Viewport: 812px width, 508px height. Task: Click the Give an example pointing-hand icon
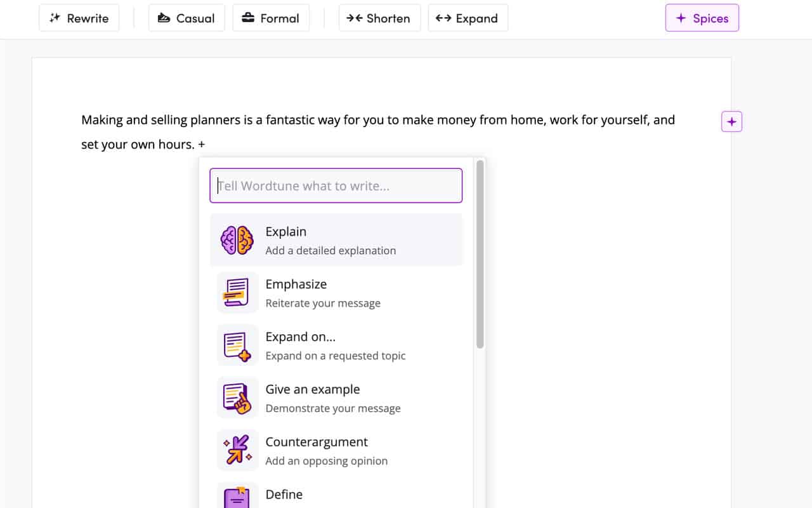[x=237, y=398]
